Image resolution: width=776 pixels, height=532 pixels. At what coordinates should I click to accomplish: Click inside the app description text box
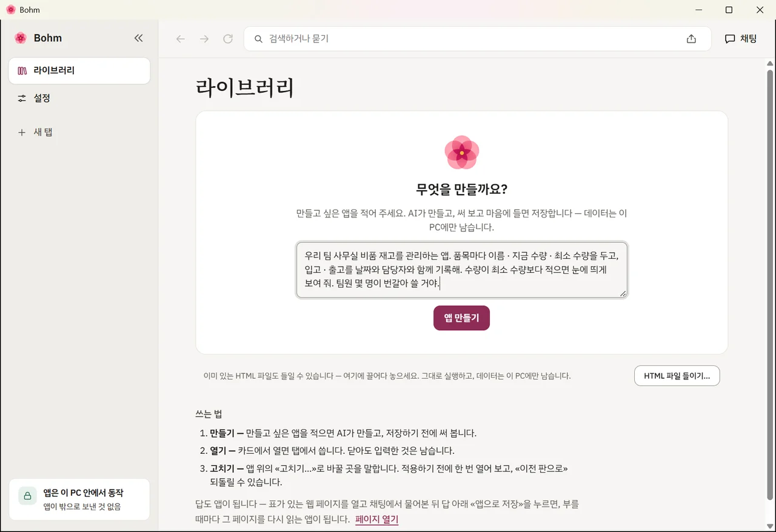click(462, 270)
